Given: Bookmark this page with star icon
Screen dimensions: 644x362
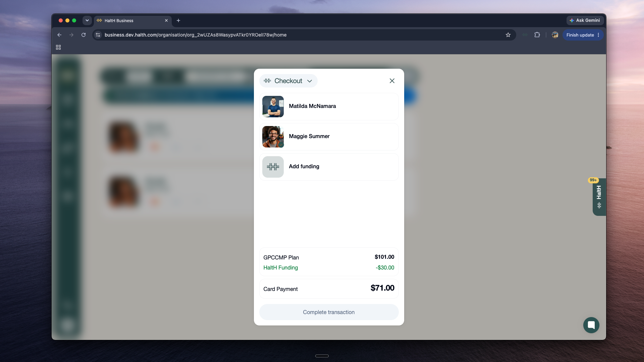Looking at the screenshot, I should click(508, 35).
